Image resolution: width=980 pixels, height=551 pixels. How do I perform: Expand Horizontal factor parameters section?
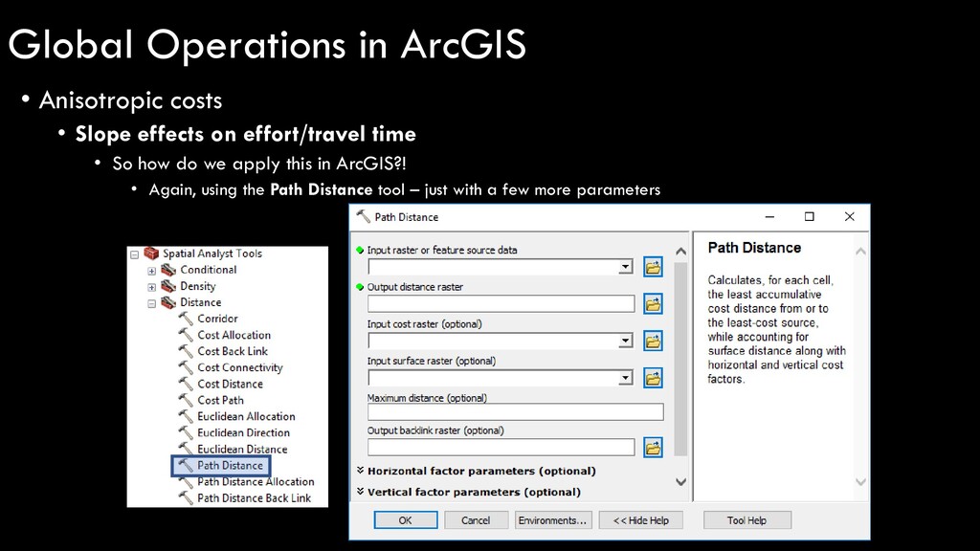click(x=361, y=471)
